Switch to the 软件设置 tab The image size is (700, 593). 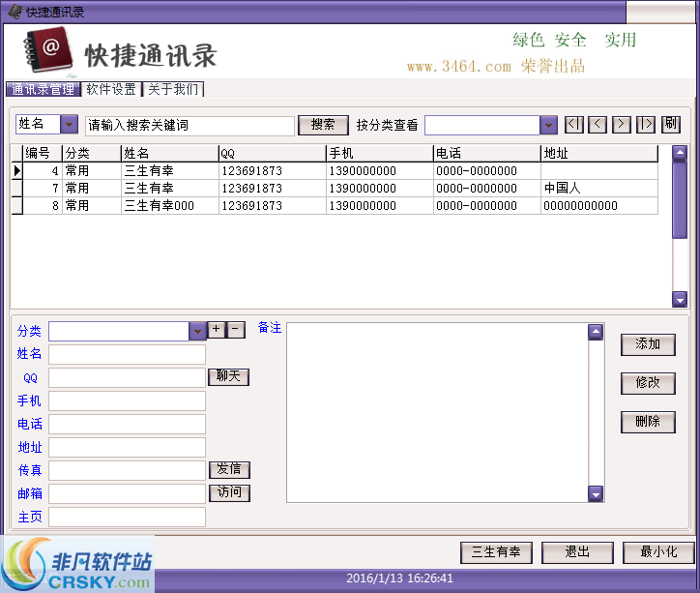pos(111,90)
